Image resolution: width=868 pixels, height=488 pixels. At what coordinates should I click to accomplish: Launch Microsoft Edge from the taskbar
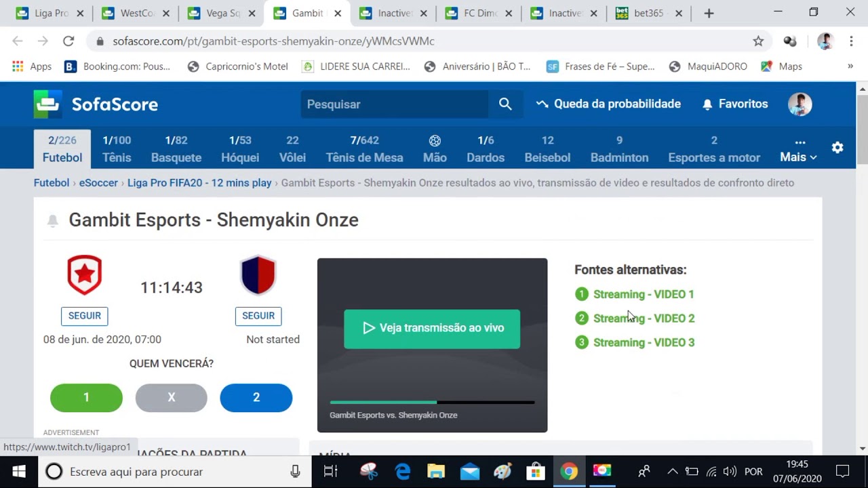(403, 472)
